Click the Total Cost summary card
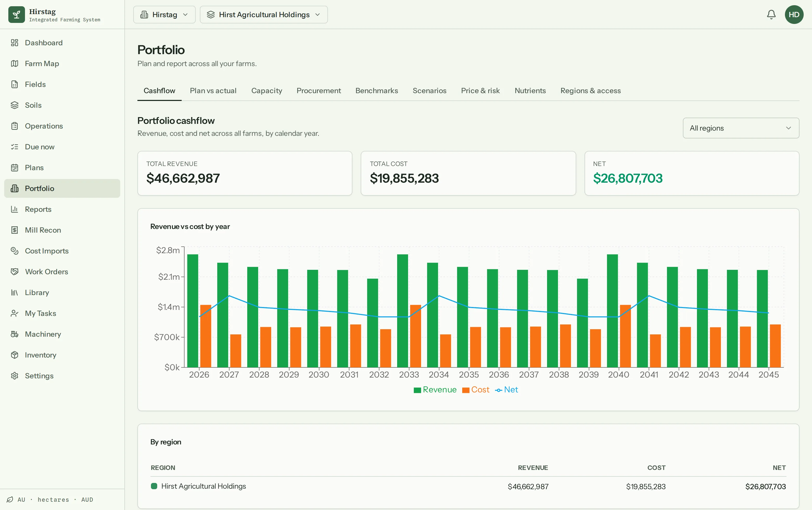Screen dimensions: 812x510 (468, 173)
